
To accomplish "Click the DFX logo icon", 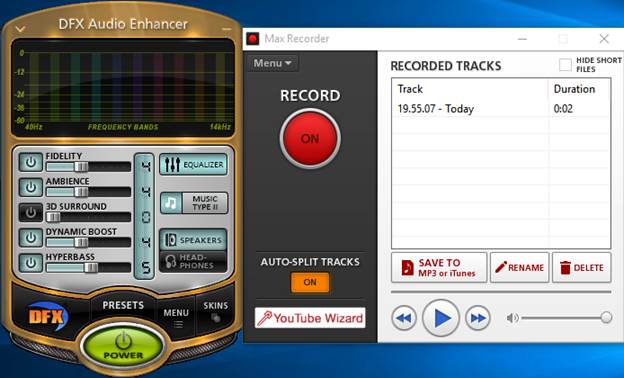I will [48, 316].
